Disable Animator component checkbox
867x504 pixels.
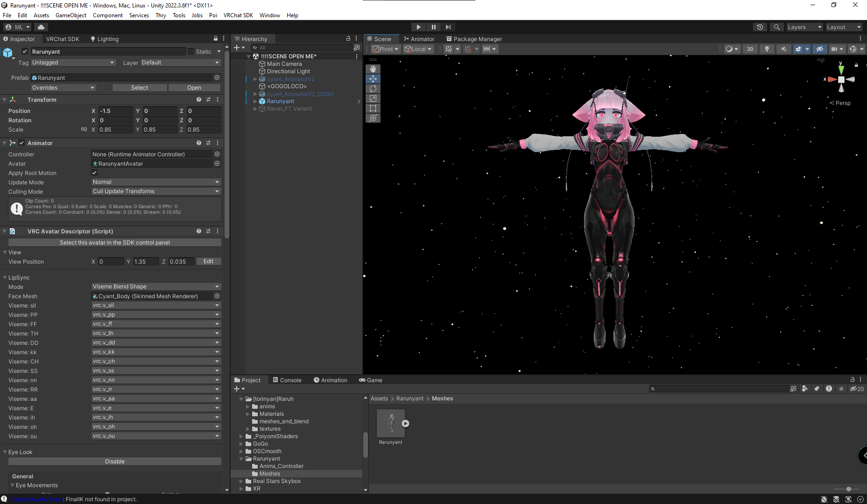click(21, 143)
